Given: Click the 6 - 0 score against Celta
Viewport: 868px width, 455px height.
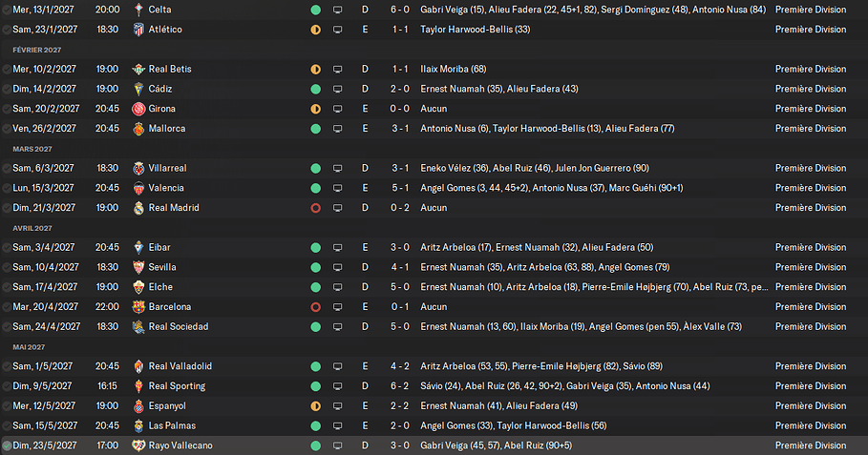Looking at the screenshot, I should [x=400, y=10].
